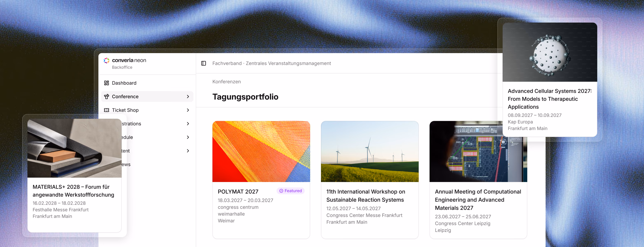Screen dimensions: 644x247
Task: Click date 08.09.2027 – 10.09.2027
Action: [x=534, y=115]
